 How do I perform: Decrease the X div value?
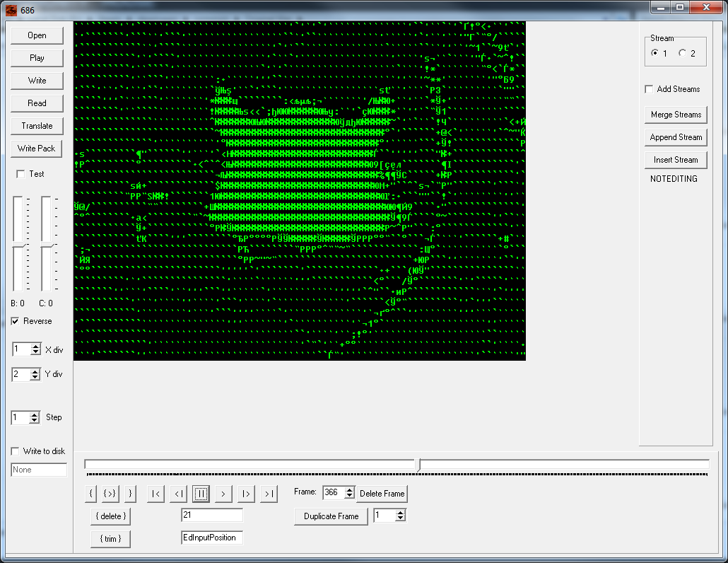pyautogui.click(x=36, y=352)
